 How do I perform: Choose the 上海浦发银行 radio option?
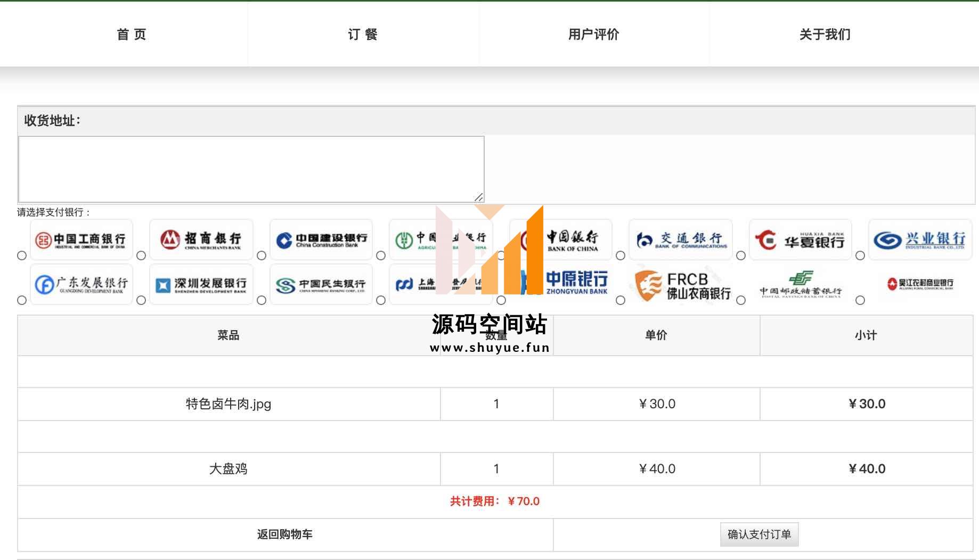381,300
